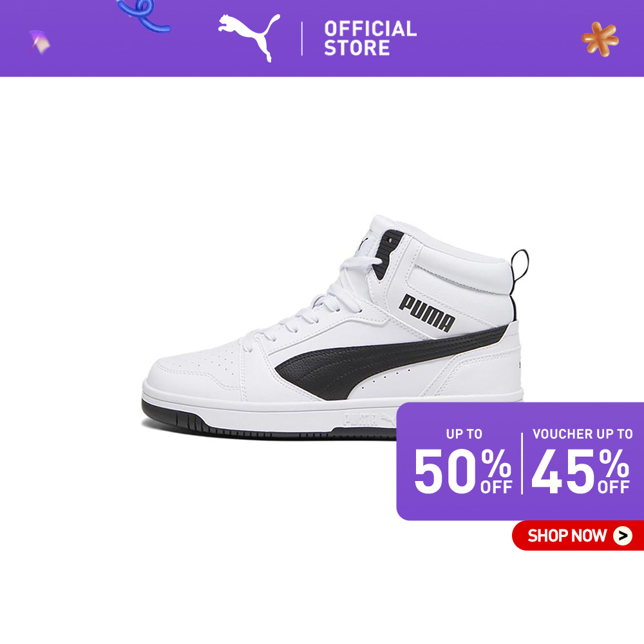Image resolution: width=644 pixels, height=644 pixels.
Task: Click the blue squiggle ribbon decoration
Action: coord(144,15)
